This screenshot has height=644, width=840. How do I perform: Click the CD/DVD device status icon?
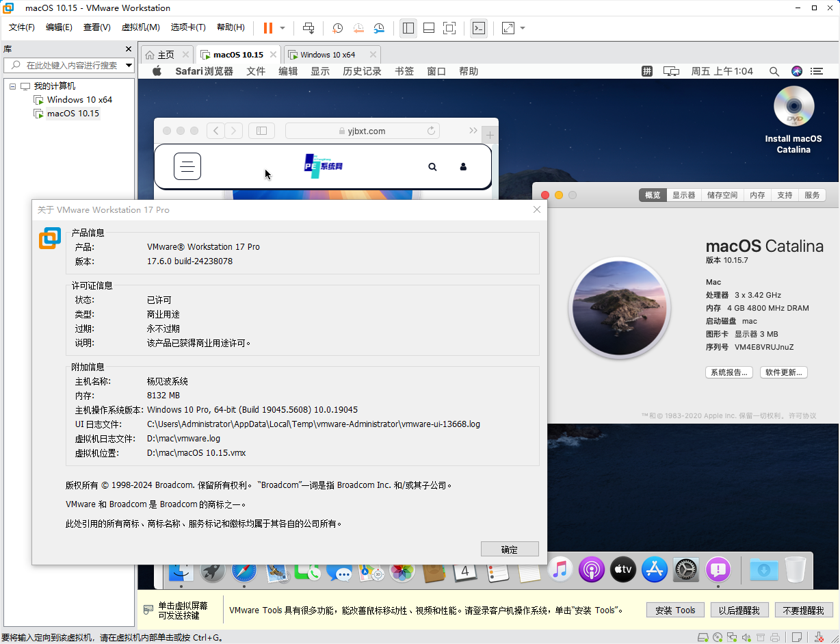point(718,638)
